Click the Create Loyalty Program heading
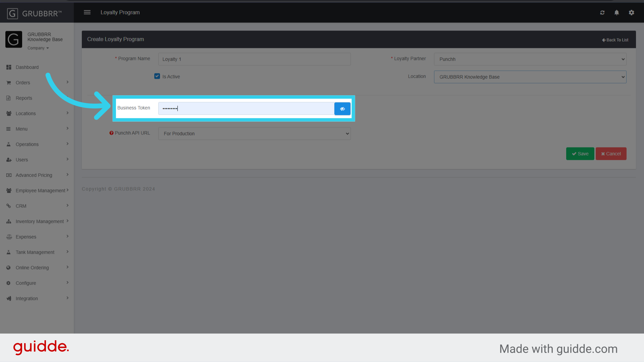 (x=115, y=39)
